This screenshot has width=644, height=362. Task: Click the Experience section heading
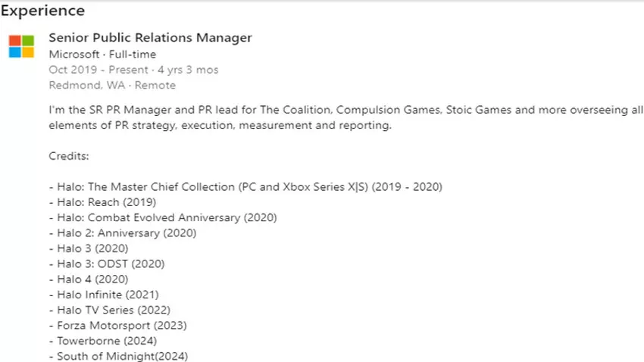click(42, 11)
